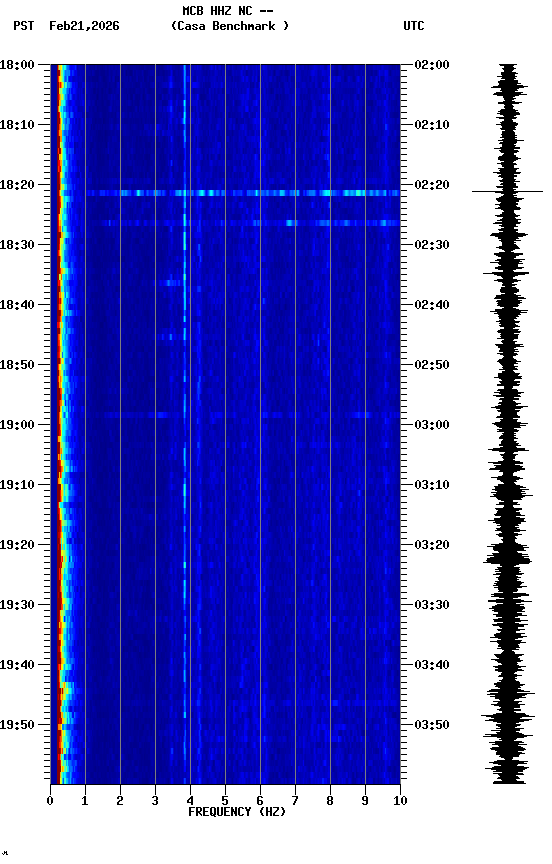Click the 2 Hz axis tick label
552x864 pixels.
click(x=120, y=801)
